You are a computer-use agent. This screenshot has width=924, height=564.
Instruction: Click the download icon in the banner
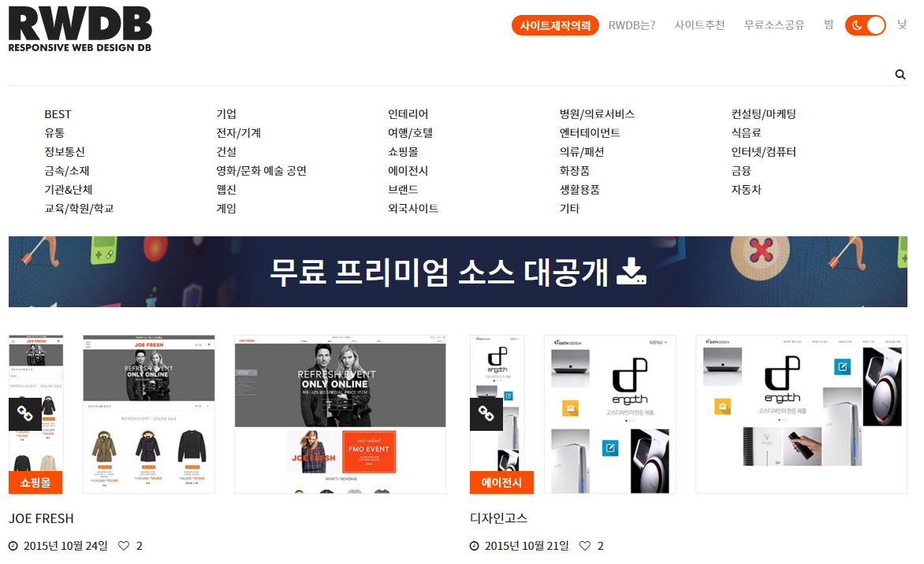coord(632,272)
